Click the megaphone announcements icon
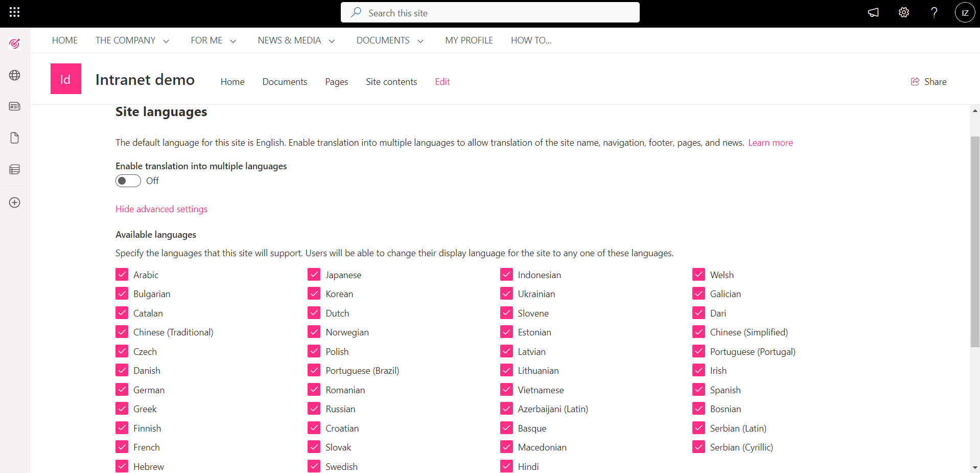 point(873,13)
